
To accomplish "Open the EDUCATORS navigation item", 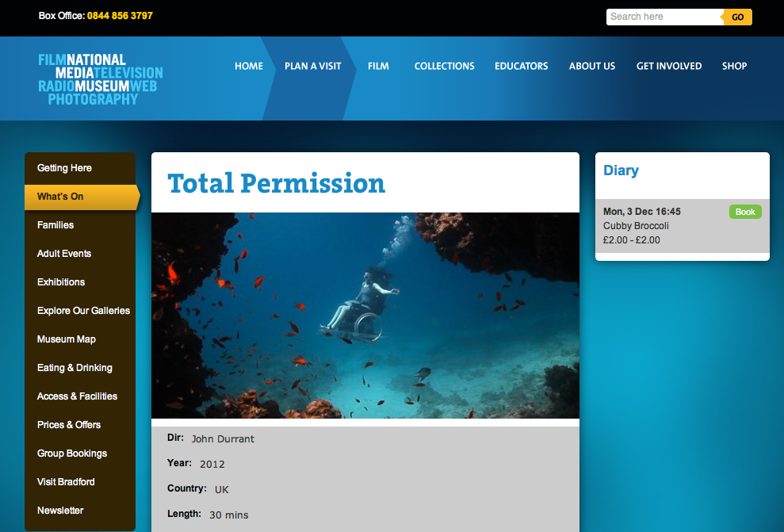I will [x=522, y=66].
